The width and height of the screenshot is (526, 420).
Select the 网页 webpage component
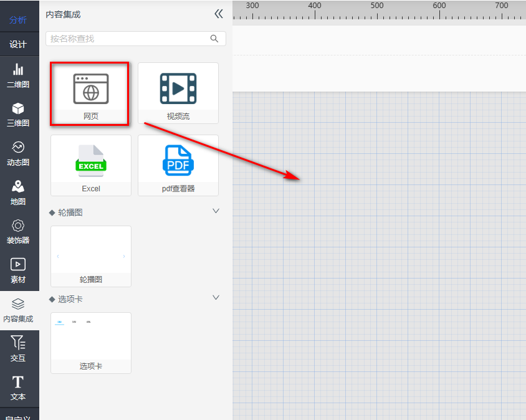[x=91, y=93]
